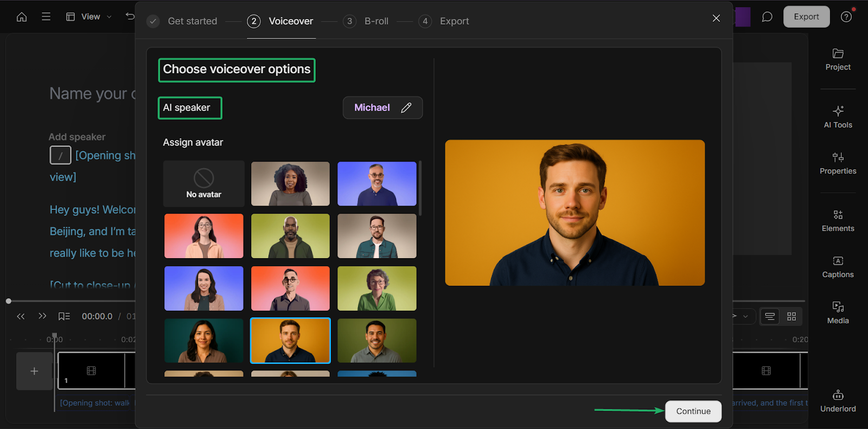Screen dimensions: 868x429
Task: Switch to the B-roll step
Action: click(366, 21)
